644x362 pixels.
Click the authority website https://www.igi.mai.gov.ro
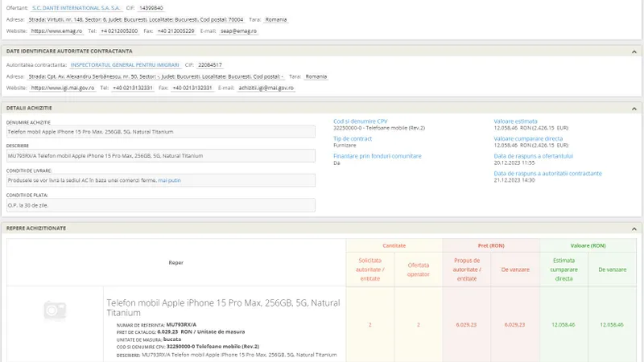click(x=63, y=88)
